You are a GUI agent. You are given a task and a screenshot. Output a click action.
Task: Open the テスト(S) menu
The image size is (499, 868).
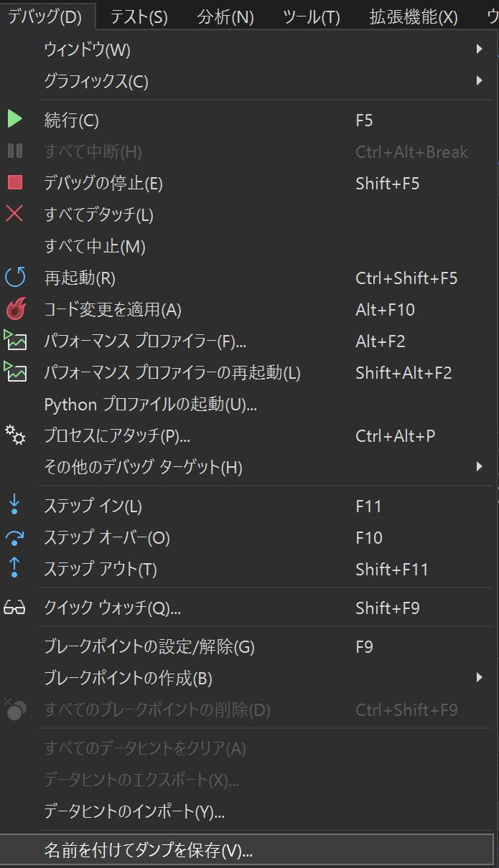point(140,16)
